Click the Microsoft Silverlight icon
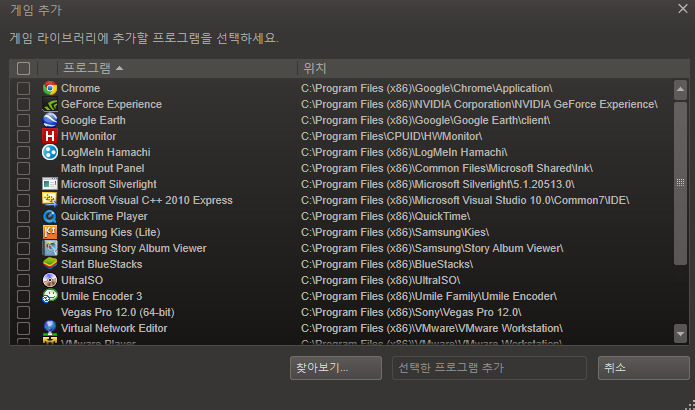Viewport: 695px width, 410px height. (x=50, y=184)
